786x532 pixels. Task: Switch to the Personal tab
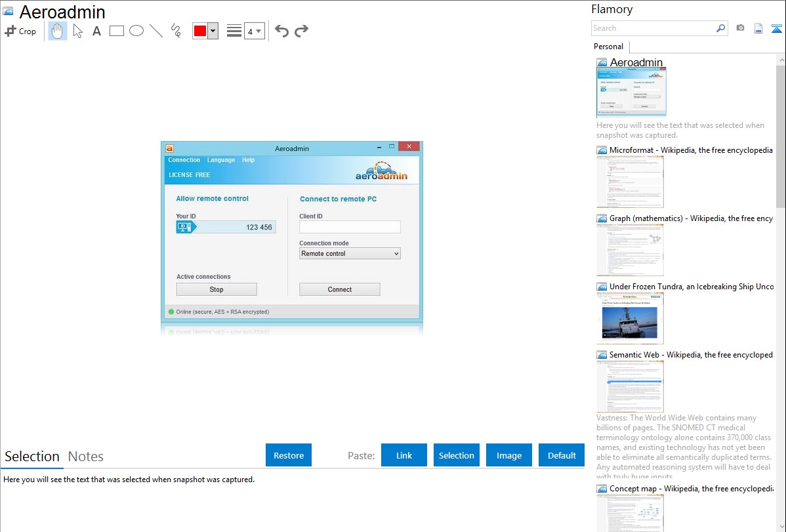(609, 47)
